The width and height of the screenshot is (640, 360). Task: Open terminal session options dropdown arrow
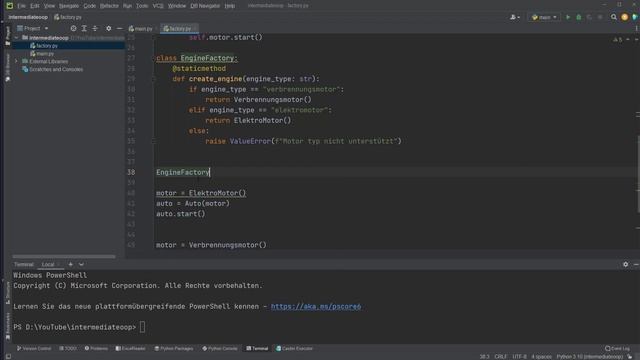pos(81,264)
